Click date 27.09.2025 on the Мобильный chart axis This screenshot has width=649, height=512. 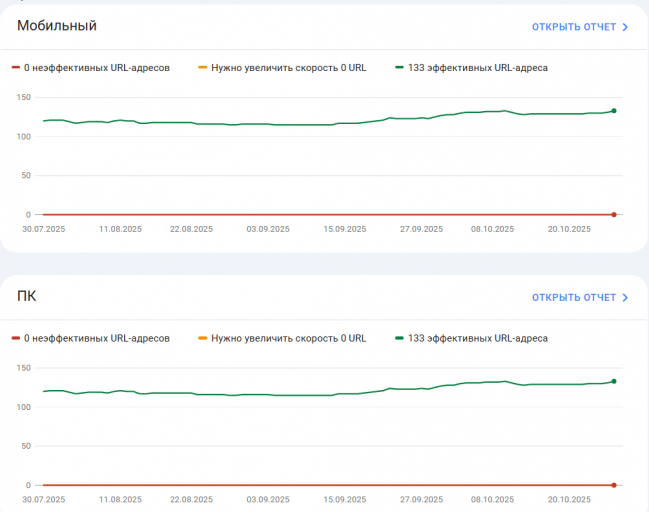[421, 229]
